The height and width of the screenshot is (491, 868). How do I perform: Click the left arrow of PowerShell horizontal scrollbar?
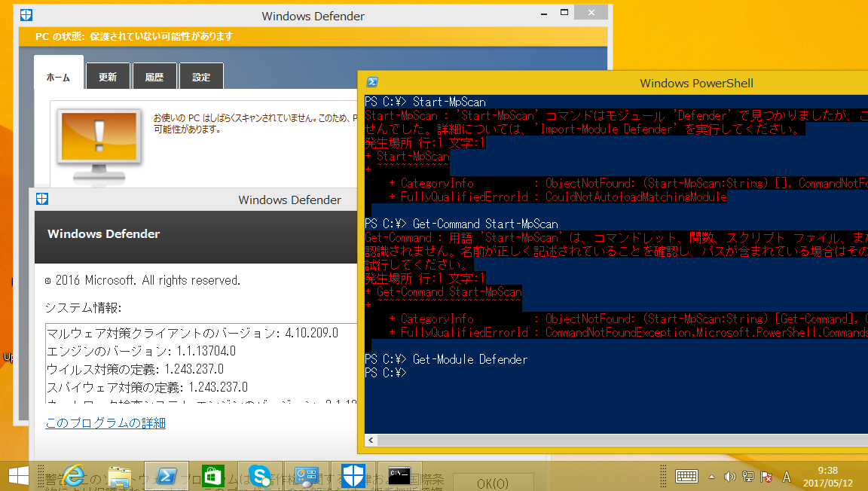[371, 440]
